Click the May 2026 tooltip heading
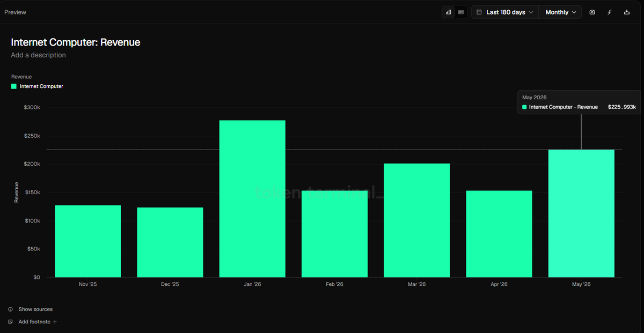 pyautogui.click(x=535, y=98)
